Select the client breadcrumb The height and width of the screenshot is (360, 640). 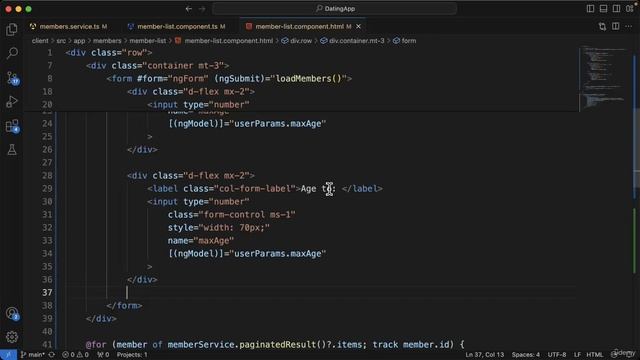coord(40,41)
